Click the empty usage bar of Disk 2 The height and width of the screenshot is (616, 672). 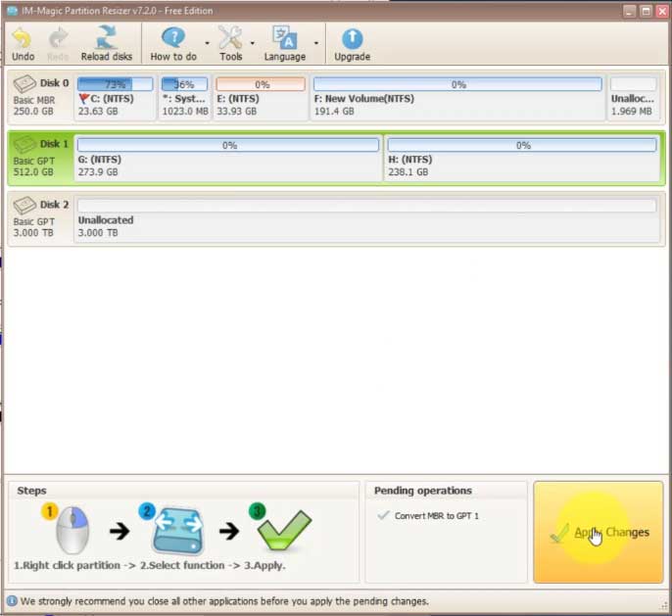point(366,206)
